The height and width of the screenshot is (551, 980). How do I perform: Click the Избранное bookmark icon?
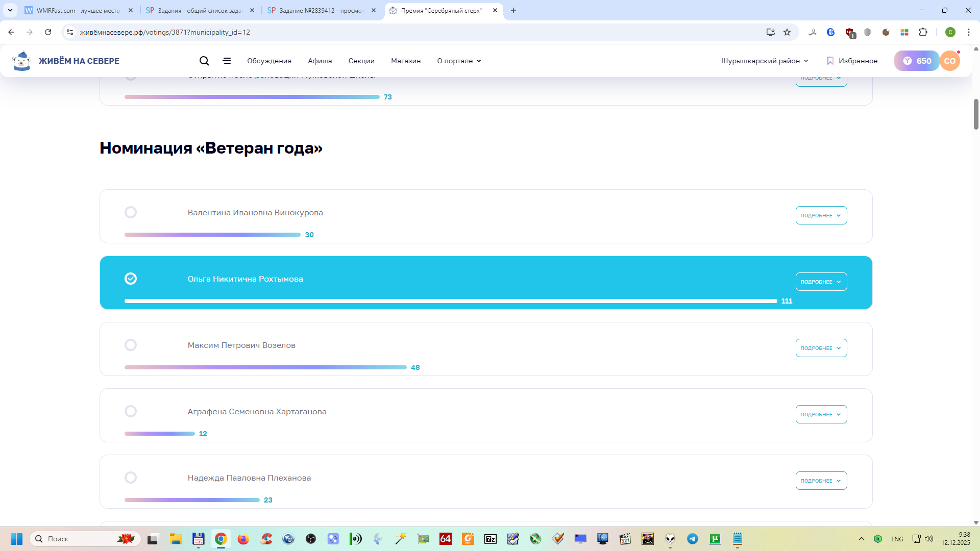[830, 61]
